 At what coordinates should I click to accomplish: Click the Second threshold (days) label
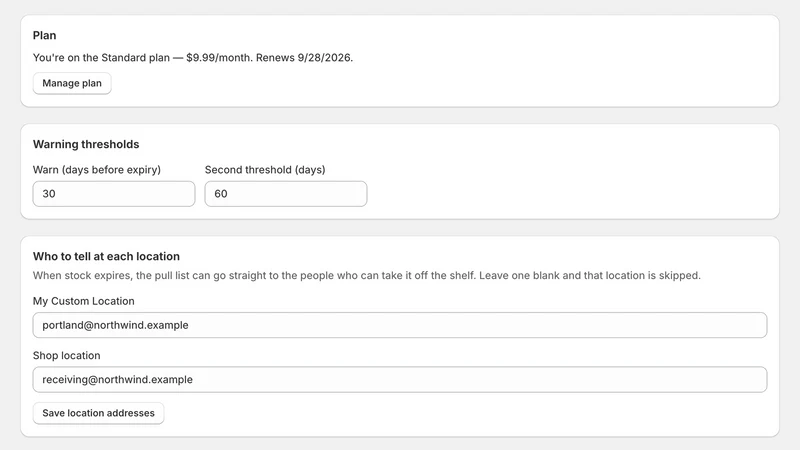coord(265,170)
